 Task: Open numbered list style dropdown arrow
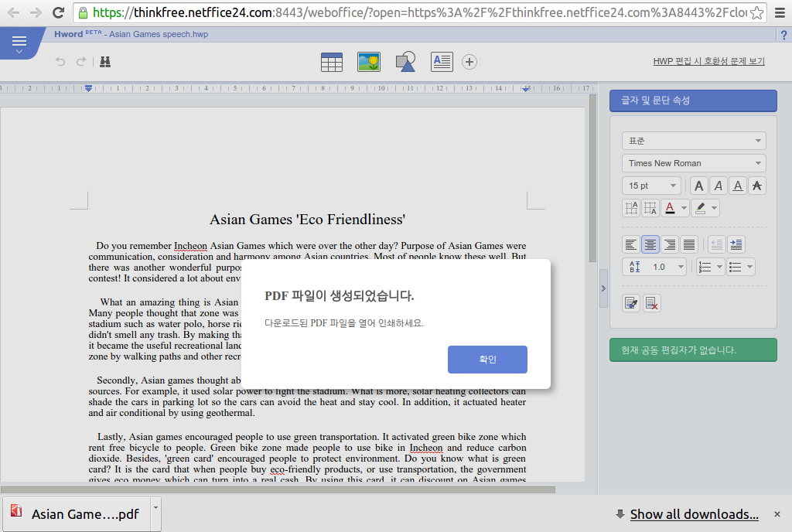[x=719, y=267]
